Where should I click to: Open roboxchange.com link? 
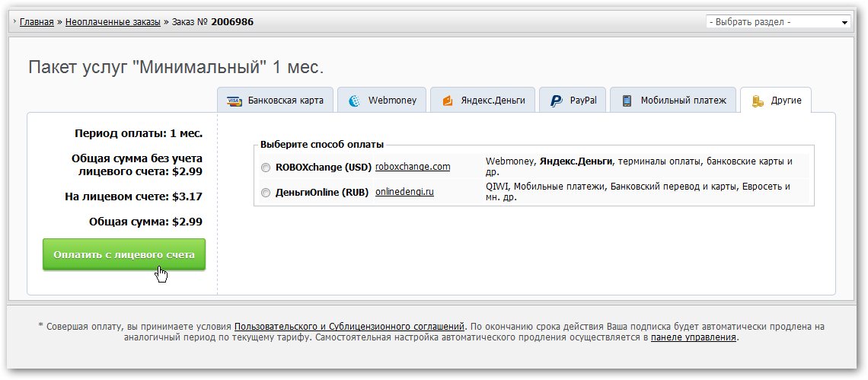pos(413,166)
